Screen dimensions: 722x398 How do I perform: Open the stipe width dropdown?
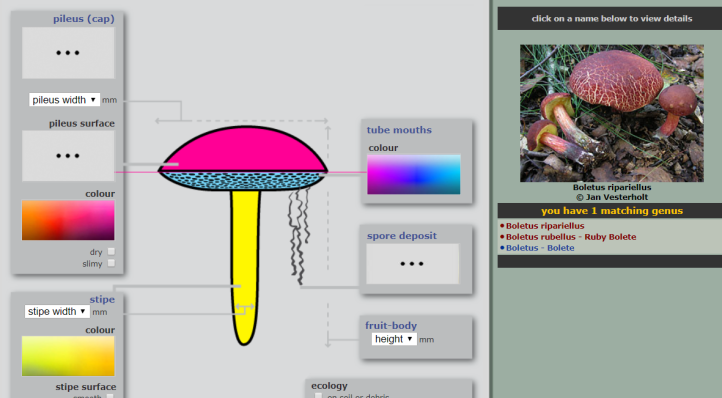pyautogui.click(x=57, y=311)
